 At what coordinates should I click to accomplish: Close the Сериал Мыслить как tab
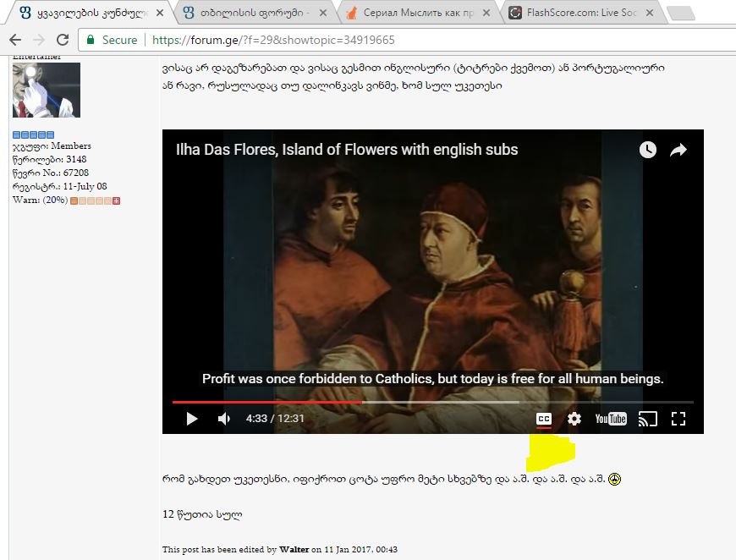click(x=486, y=13)
